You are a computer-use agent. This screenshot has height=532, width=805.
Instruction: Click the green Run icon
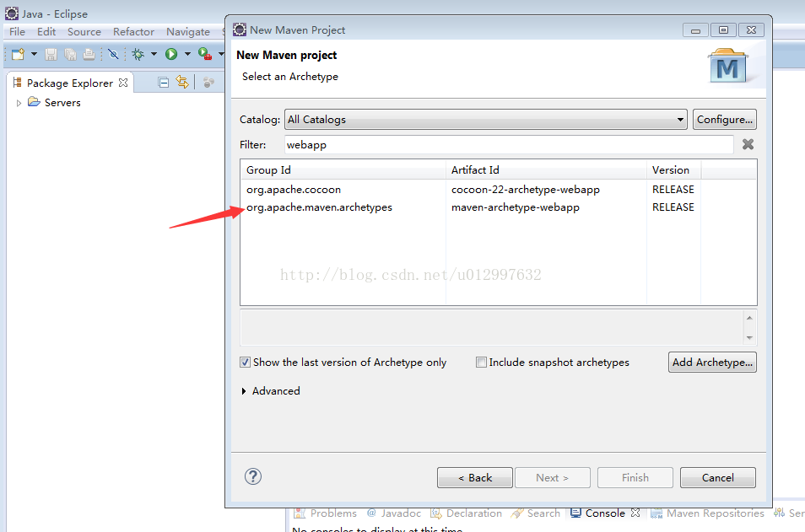171,54
